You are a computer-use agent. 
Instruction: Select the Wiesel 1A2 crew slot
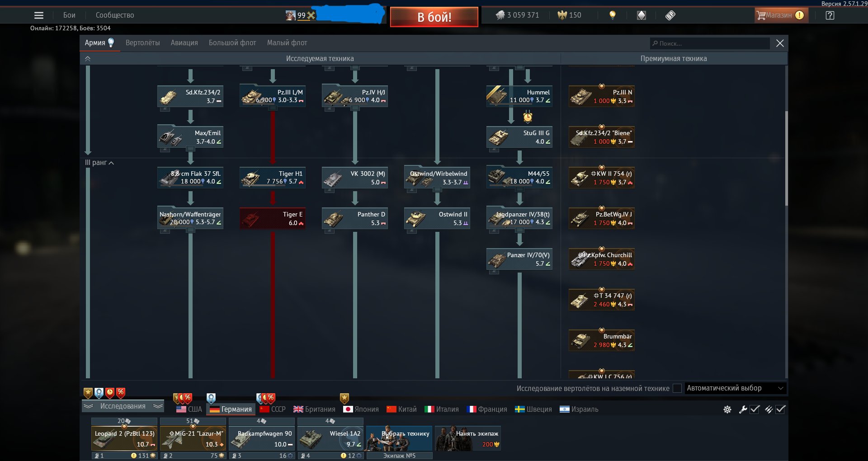[x=330, y=438]
